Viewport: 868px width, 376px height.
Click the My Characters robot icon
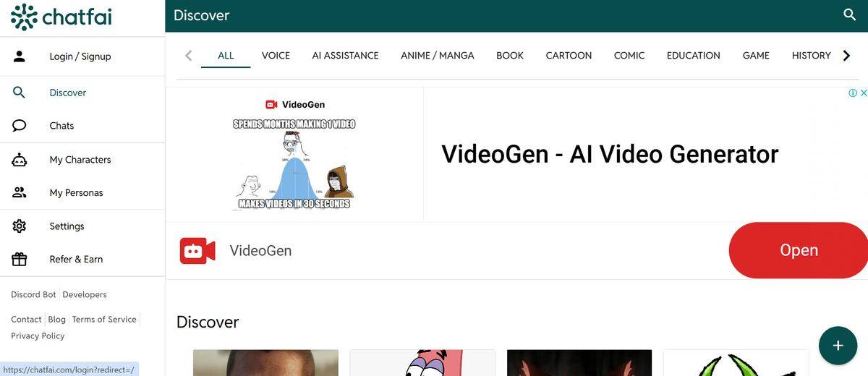point(20,160)
